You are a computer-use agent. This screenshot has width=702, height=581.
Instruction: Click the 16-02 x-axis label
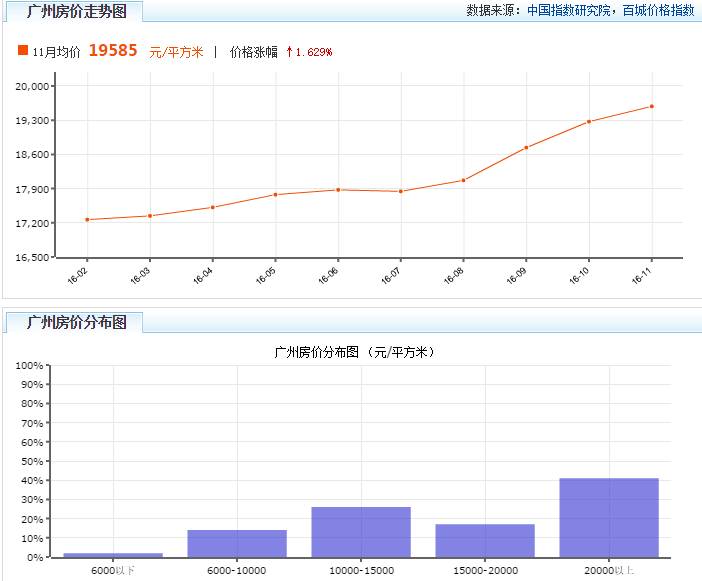pyautogui.click(x=77, y=275)
